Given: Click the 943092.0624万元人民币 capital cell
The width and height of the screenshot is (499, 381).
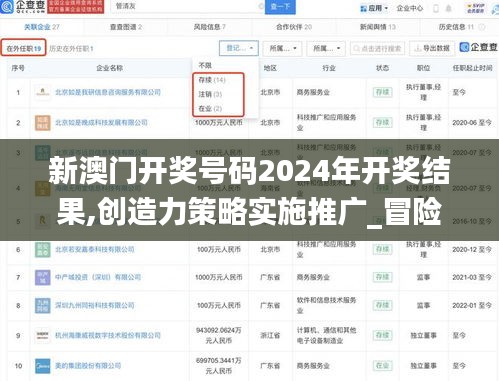Looking at the screenshot, I should pos(219,335).
